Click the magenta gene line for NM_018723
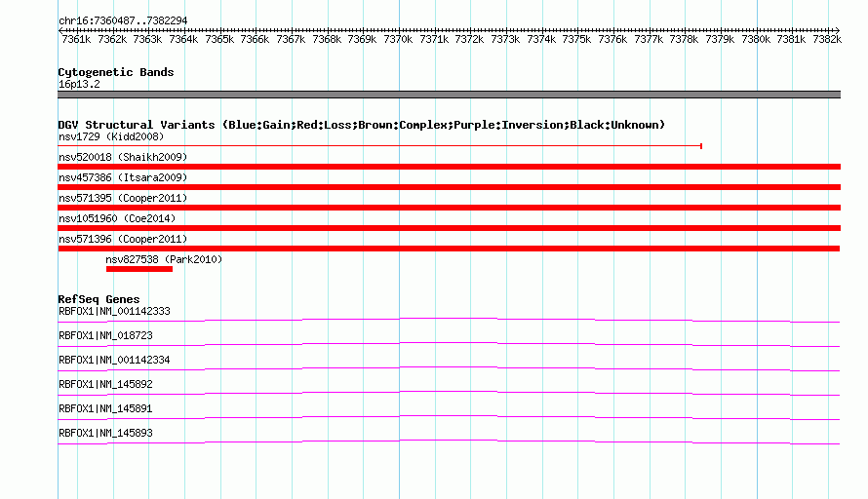868x499 pixels. [x=449, y=343]
